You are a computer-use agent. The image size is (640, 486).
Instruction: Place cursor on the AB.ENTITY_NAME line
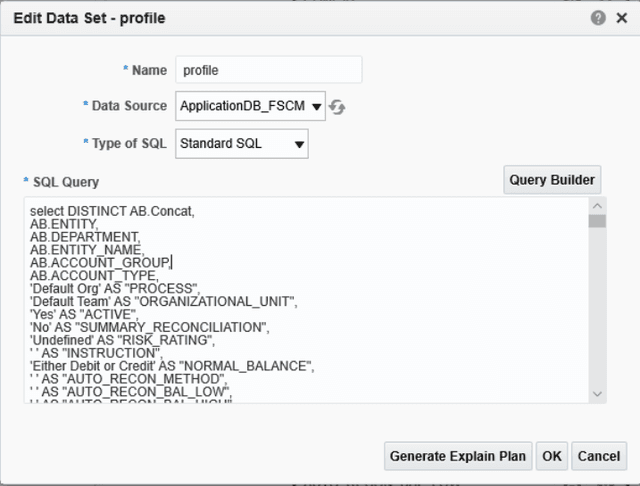click(86, 249)
